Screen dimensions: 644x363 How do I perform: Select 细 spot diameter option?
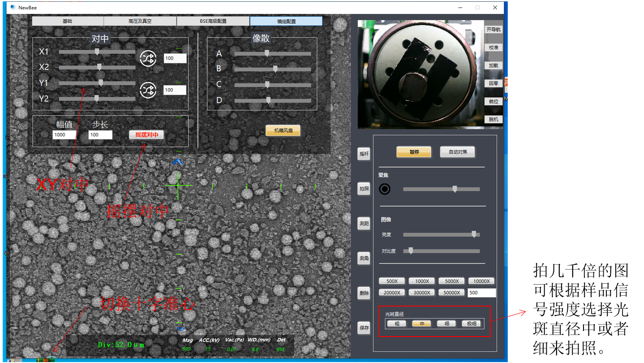pyautogui.click(x=446, y=324)
